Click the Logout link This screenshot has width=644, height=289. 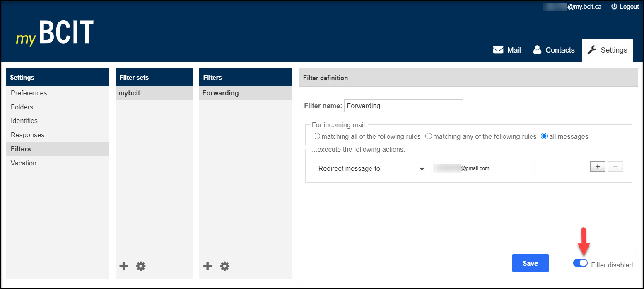(629, 6)
